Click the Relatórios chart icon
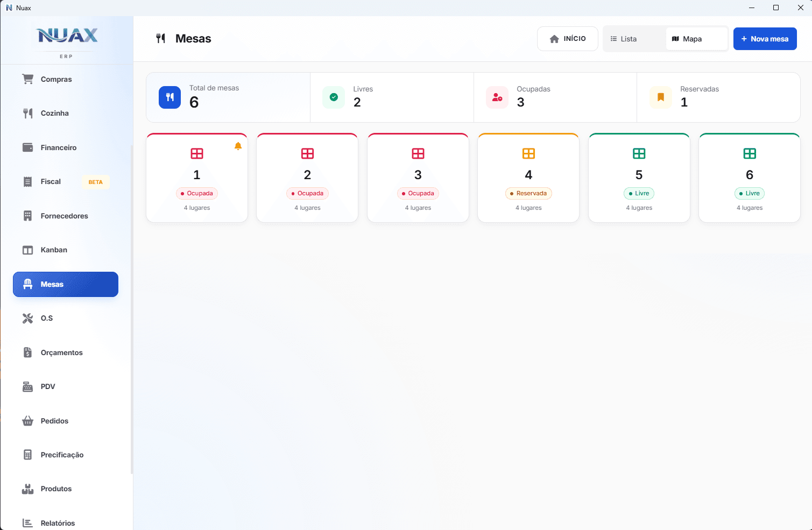812x530 pixels. click(x=27, y=523)
